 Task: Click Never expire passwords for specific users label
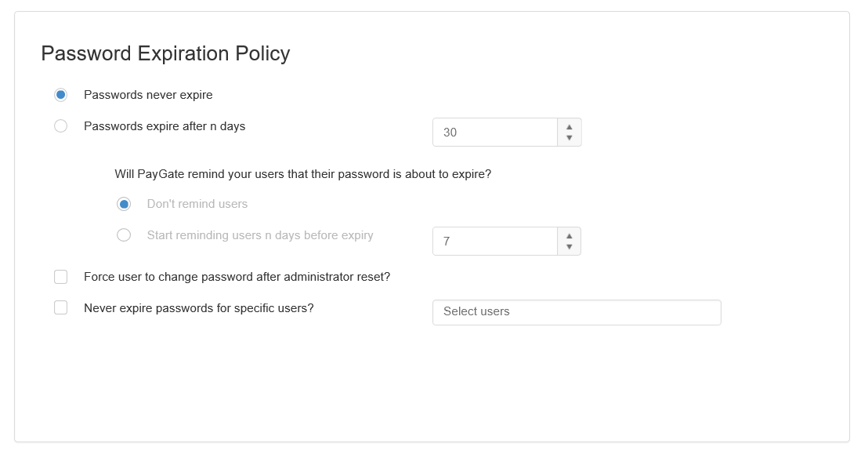(199, 308)
